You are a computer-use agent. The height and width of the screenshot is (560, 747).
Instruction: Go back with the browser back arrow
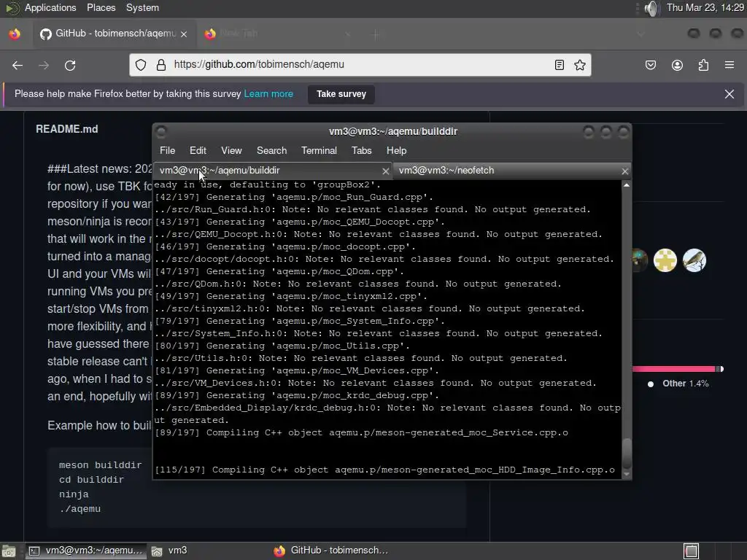pyautogui.click(x=18, y=65)
